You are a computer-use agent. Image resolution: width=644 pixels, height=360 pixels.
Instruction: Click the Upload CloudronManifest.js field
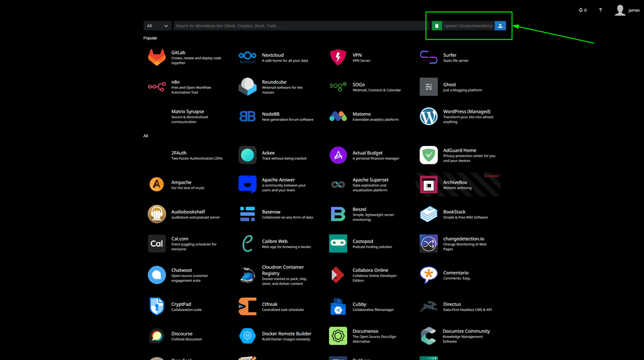tap(468, 26)
